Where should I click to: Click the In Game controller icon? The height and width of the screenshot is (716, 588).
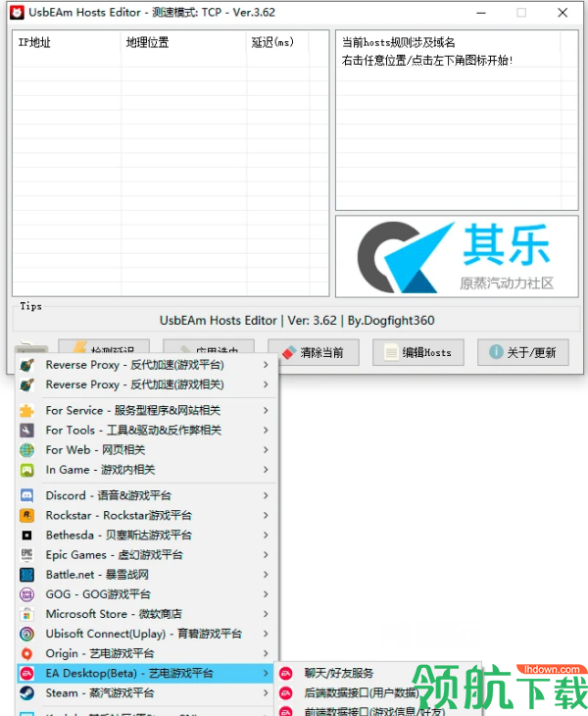click(x=26, y=470)
